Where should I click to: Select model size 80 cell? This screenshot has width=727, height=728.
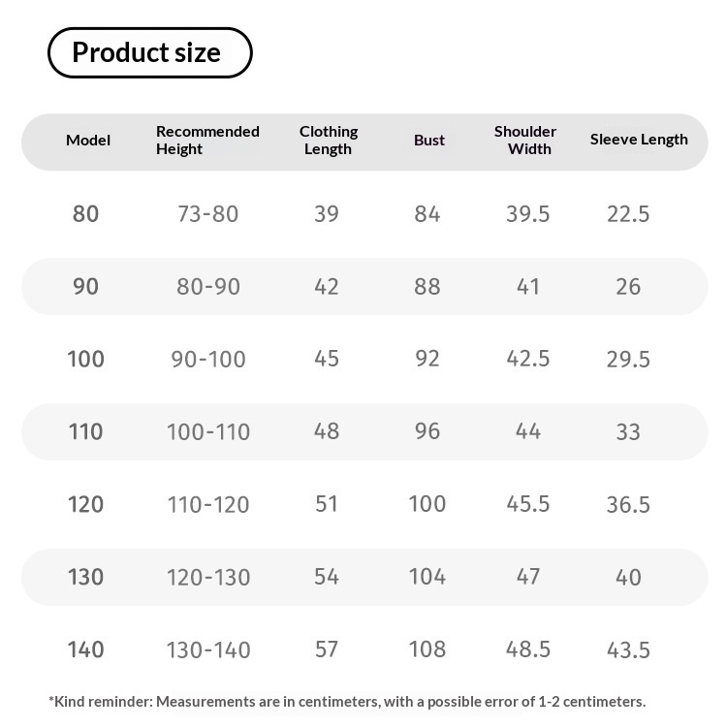(86, 214)
